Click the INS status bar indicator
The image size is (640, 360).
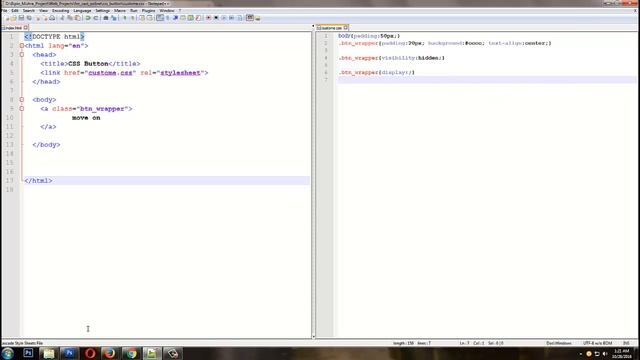coord(626,343)
